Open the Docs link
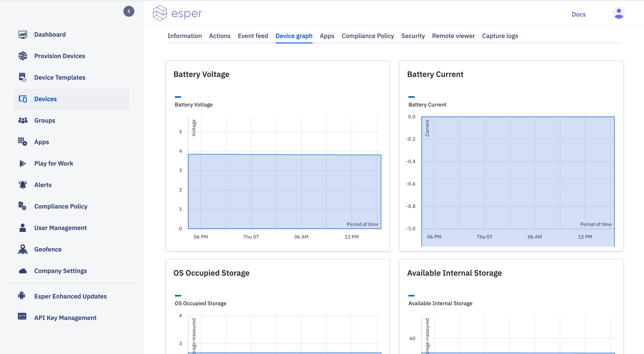644x354 pixels. 578,15
